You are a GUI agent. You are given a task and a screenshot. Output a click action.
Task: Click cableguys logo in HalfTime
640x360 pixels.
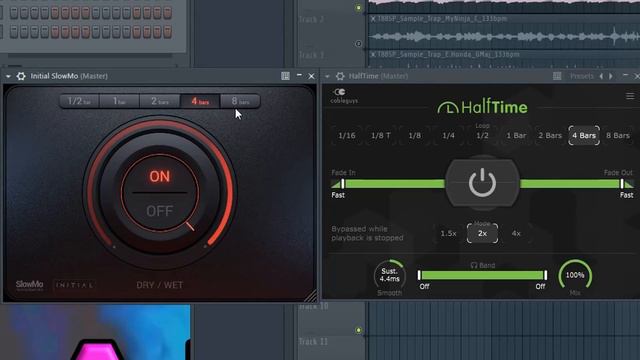pyautogui.click(x=344, y=96)
